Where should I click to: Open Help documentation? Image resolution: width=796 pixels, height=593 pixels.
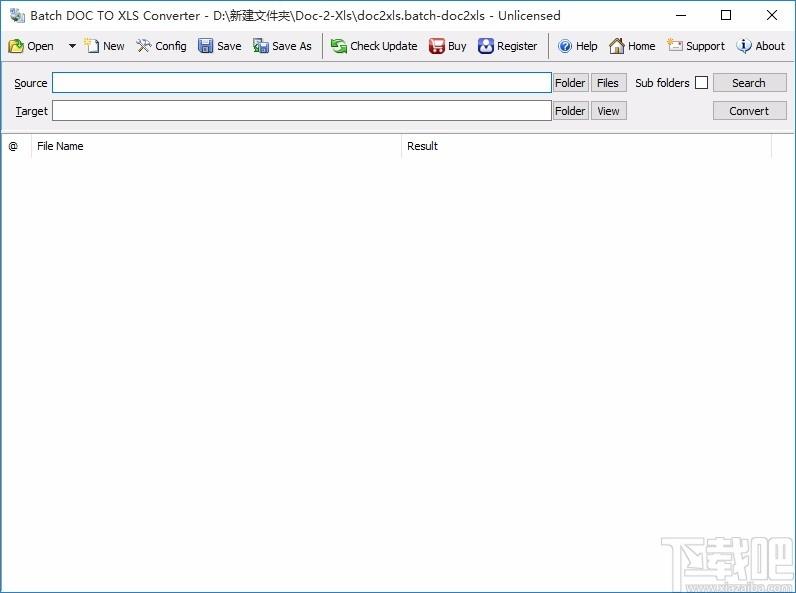(578, 46)
